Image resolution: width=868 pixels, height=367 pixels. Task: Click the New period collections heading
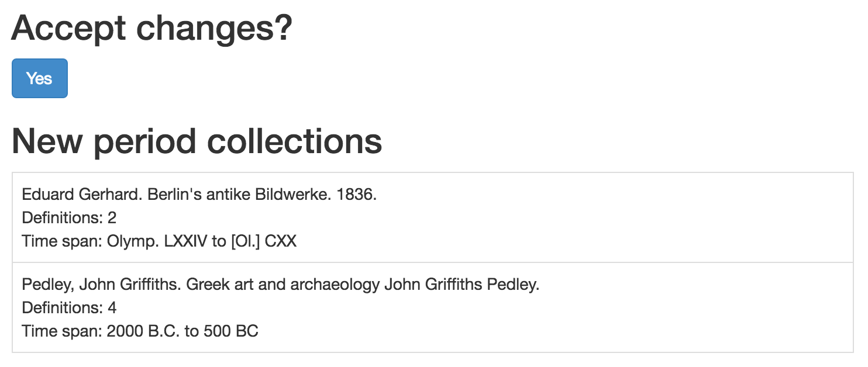(x=197, y=140)
